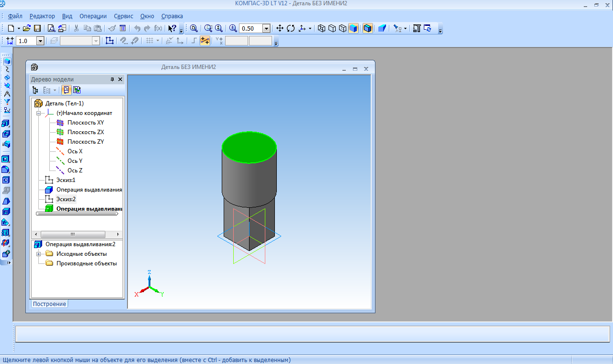Activate the Rotate view tool
The width and height of the screenshot is (613, 364).
click(x=291, y=28)
